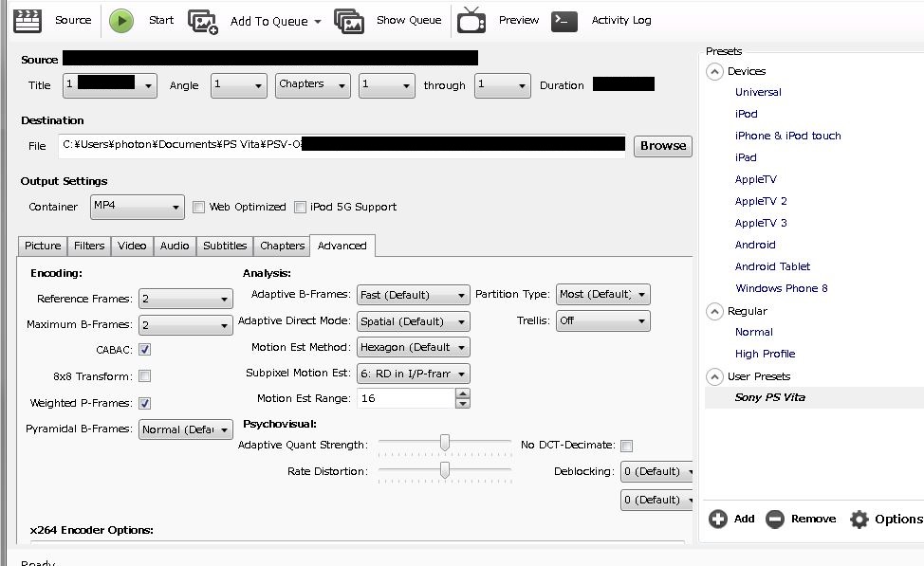
Task: Open the Chapters mode dropdown
Action: point(313,85)
